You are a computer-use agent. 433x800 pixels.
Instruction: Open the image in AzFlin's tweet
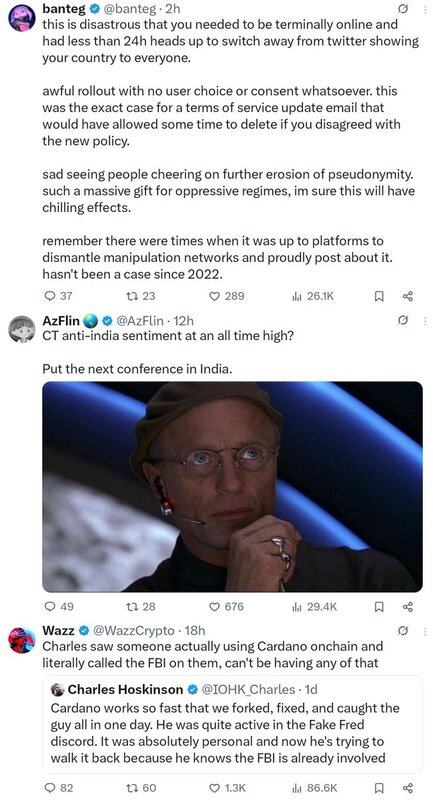[x=232, y=487]
